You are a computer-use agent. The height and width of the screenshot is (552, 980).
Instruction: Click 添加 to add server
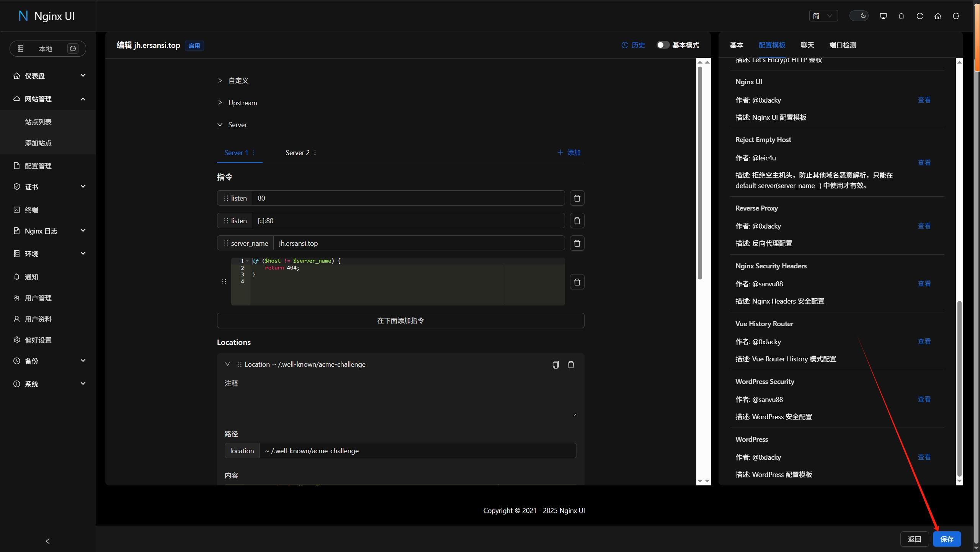(569, 152)
